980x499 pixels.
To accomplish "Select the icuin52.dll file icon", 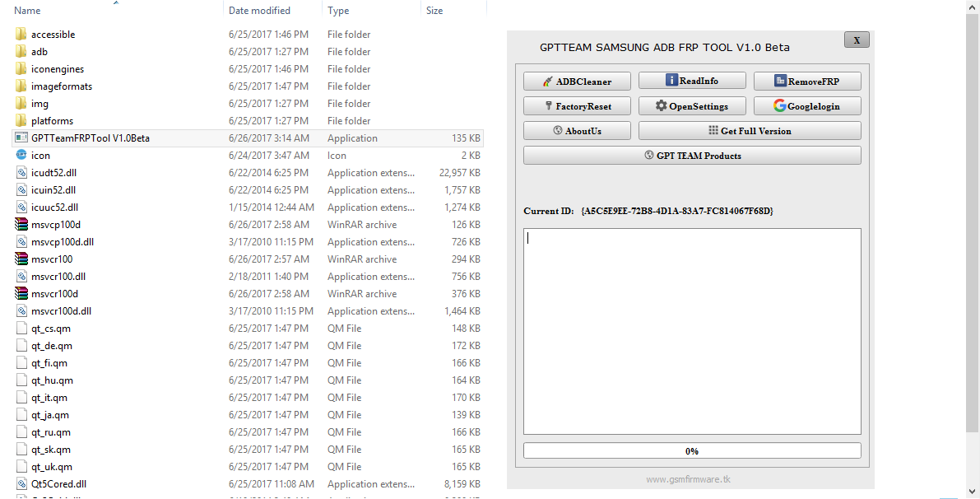I will tap(20, 189).
